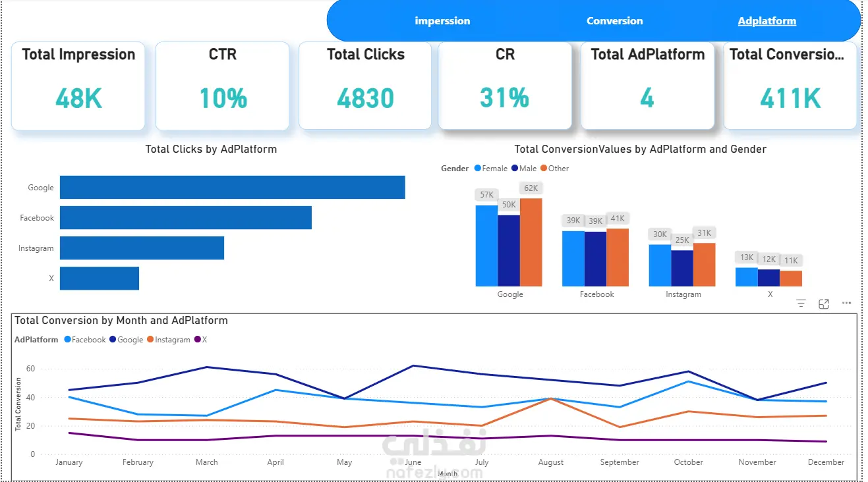Select the Total AdPlatform card showing 4
The width and height of the screenshot is (868, 482).
tap(647, 86)
